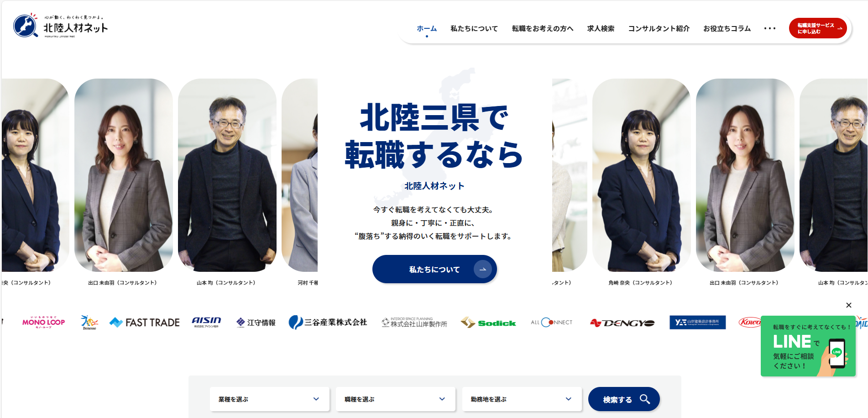Image resolution: width=868 pixels, height=418 pixels.
Task: Open the コンサルタント紹介 menu item
Action: [659, 28]
